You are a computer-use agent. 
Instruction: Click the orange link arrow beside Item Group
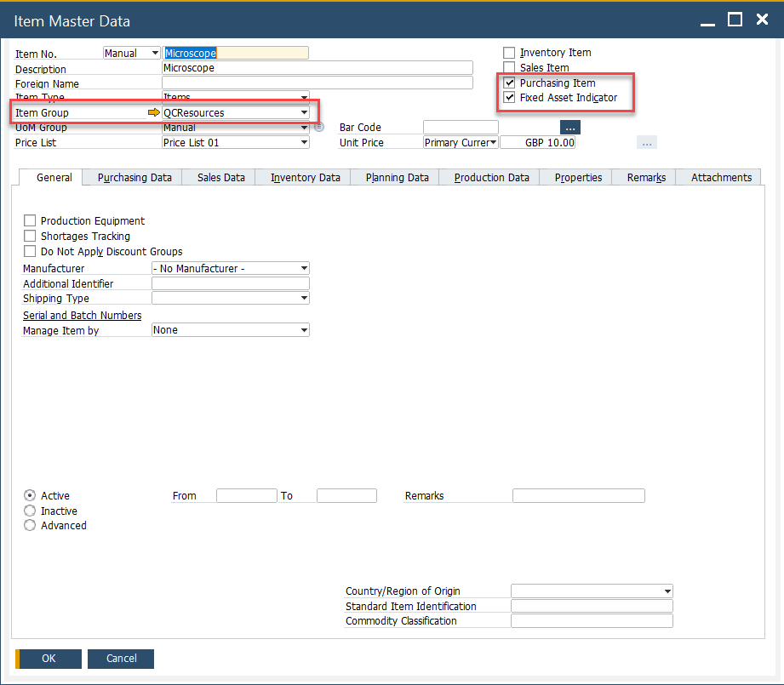[153, 112]
